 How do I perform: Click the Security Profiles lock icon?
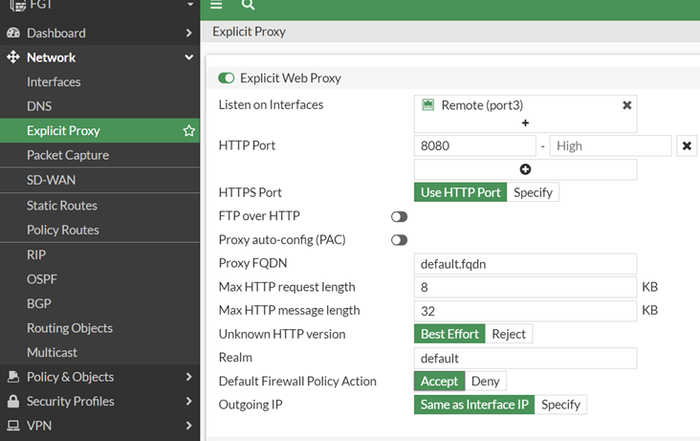tap(13, 402)
